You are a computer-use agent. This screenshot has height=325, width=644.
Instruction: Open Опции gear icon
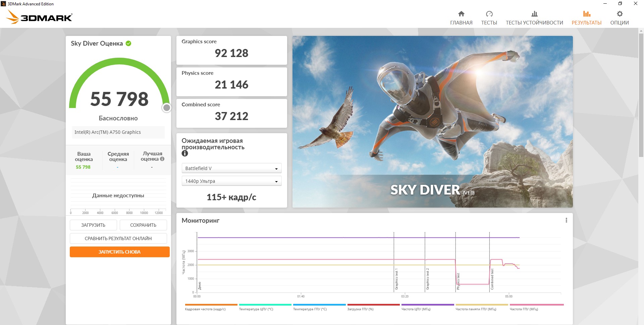(620, 14)
